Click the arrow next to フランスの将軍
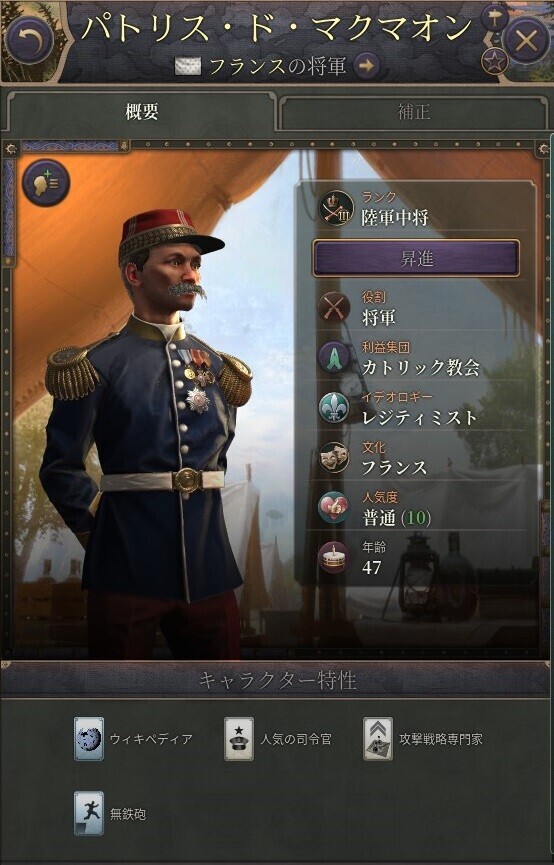 coord(366,67)
